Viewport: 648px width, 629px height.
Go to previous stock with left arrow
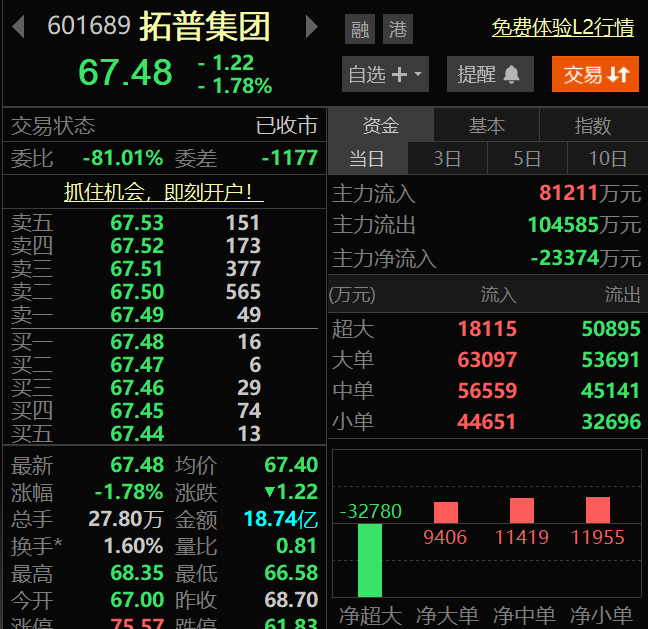point(19,26)
